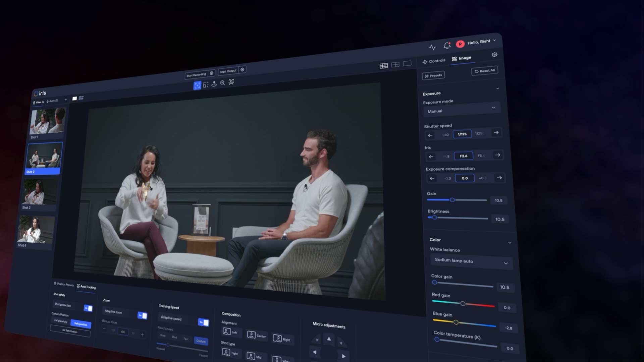Open the image panel settings gear
The height and width of the screenshot is (362, 644).
(x=494, y=55)
